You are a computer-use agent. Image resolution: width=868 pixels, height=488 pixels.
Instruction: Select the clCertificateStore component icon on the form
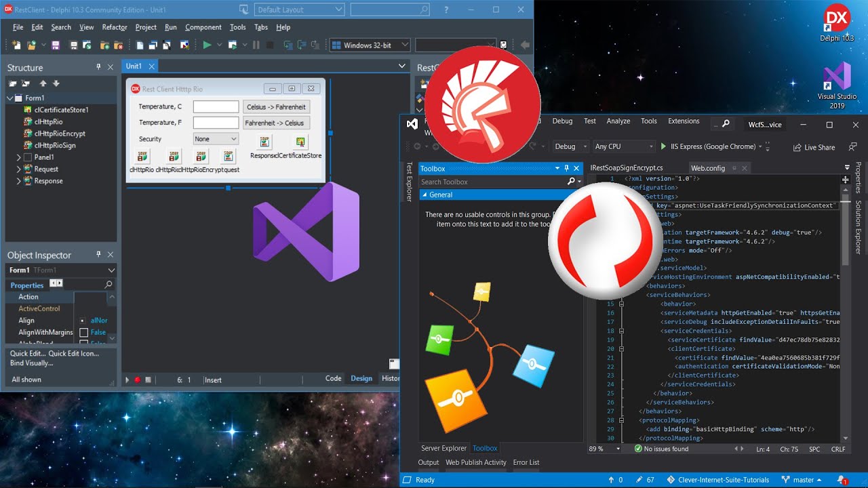[300, 142]
